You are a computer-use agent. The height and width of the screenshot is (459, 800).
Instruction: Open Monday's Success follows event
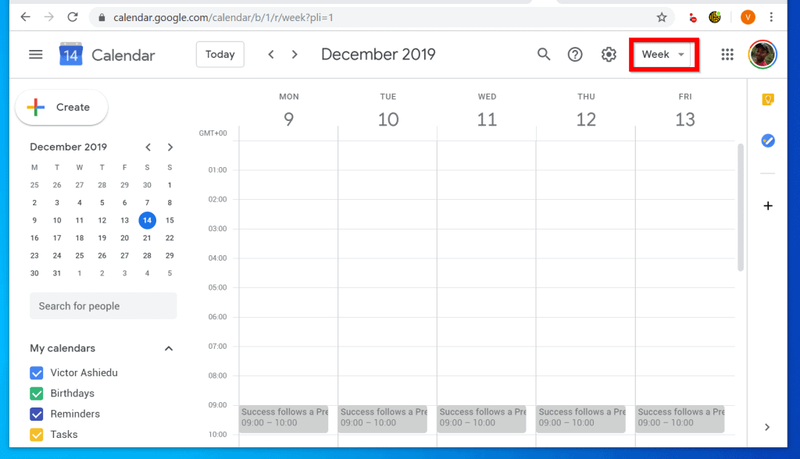click(284, 419)
